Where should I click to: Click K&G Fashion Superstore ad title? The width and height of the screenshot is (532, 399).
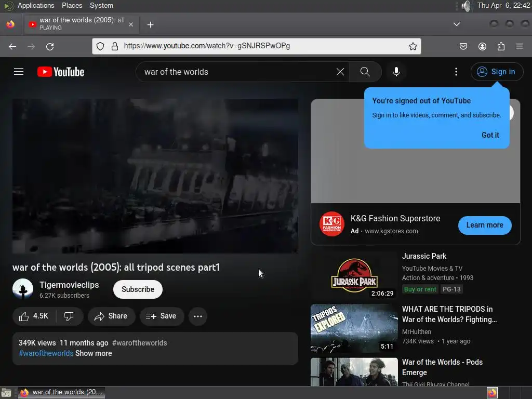coord(395,219)
